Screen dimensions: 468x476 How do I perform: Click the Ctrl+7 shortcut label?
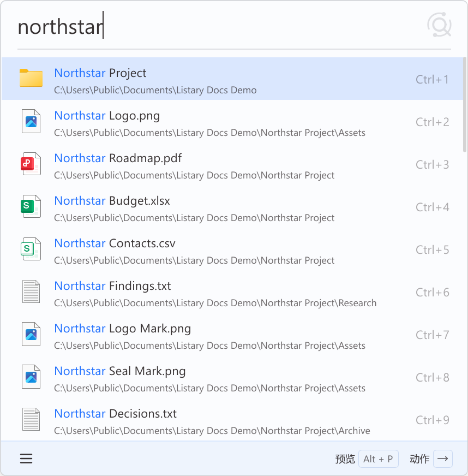(x=432, y=335)
